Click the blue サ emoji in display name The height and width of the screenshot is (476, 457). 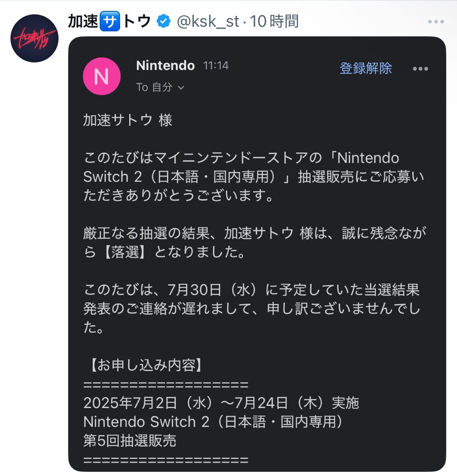pyautogui.click(x=110, y=21)
